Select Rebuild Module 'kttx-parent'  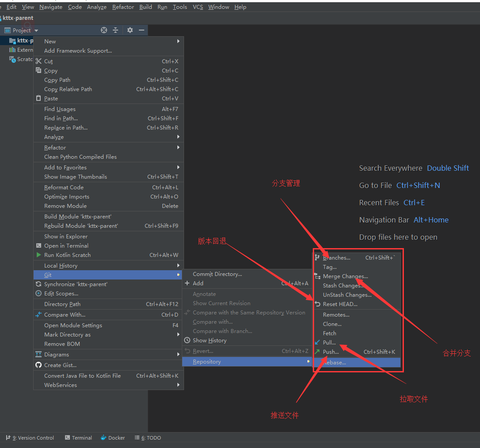[108, 226]
